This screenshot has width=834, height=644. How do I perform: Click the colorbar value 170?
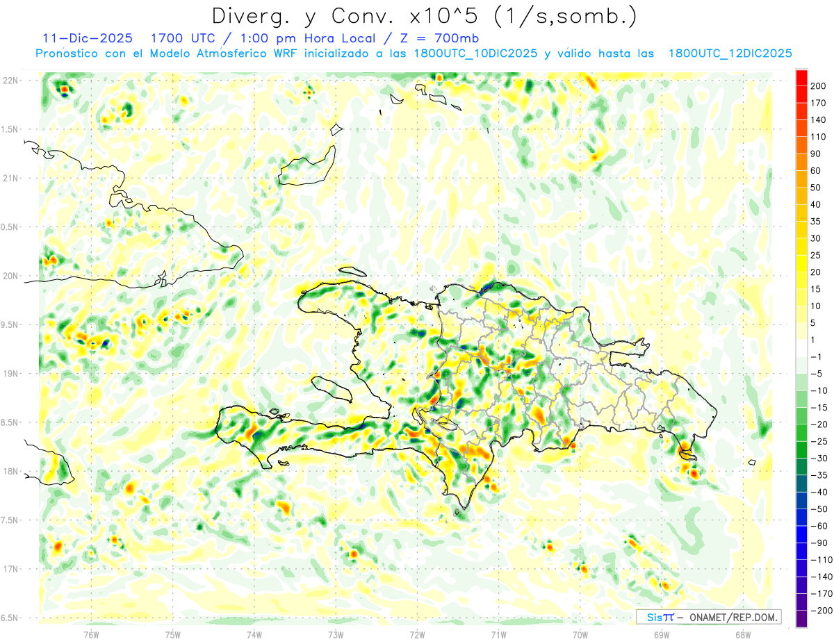coord(819,103)
